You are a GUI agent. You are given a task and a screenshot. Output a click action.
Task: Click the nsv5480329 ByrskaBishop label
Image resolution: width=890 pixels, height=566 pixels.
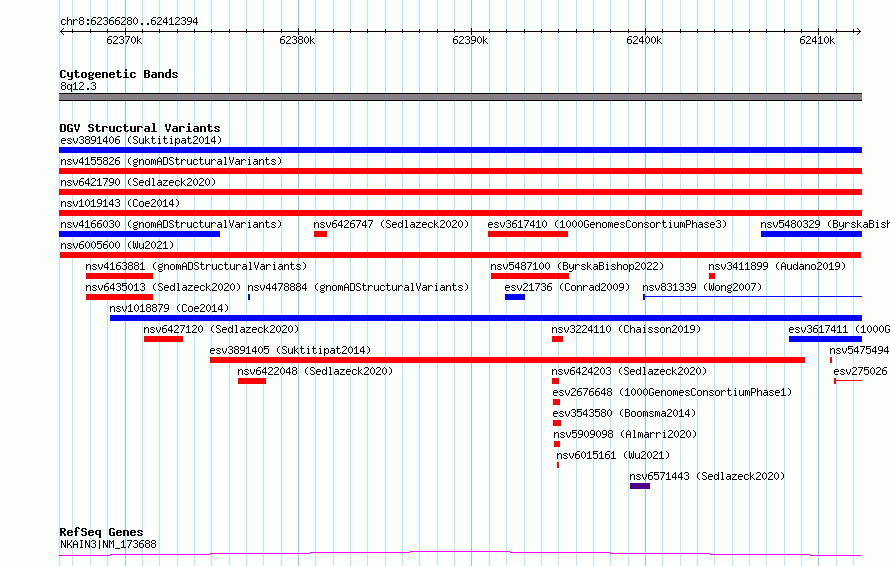point(825,224)
